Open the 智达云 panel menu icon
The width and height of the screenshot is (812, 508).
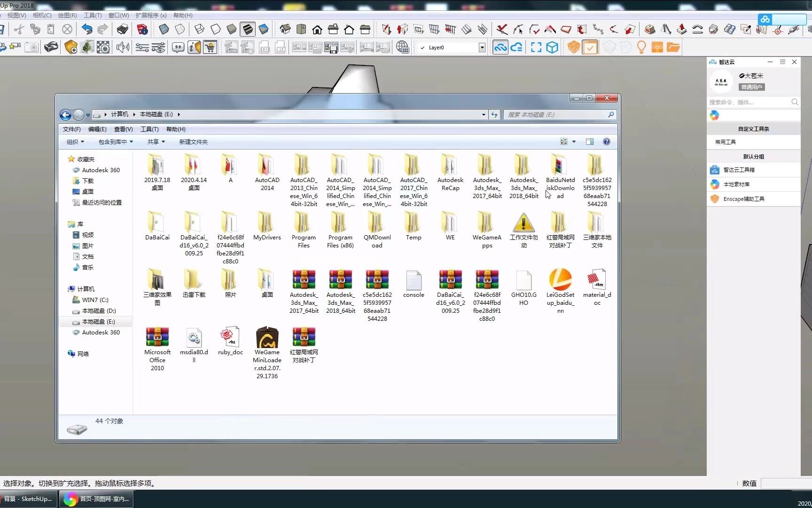(x=782, y=62)
